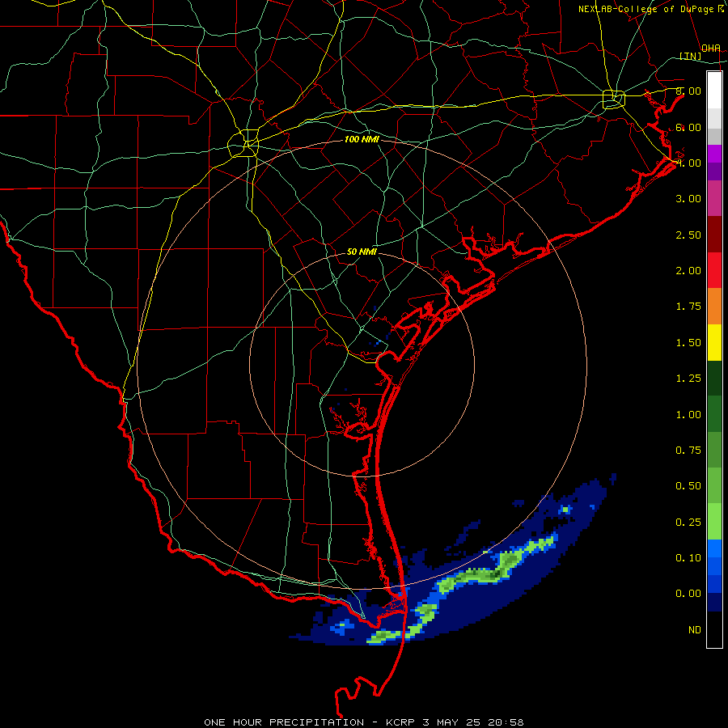Click the ND legend label
Viewport: 728px width, 728px height.
point(695,630)
